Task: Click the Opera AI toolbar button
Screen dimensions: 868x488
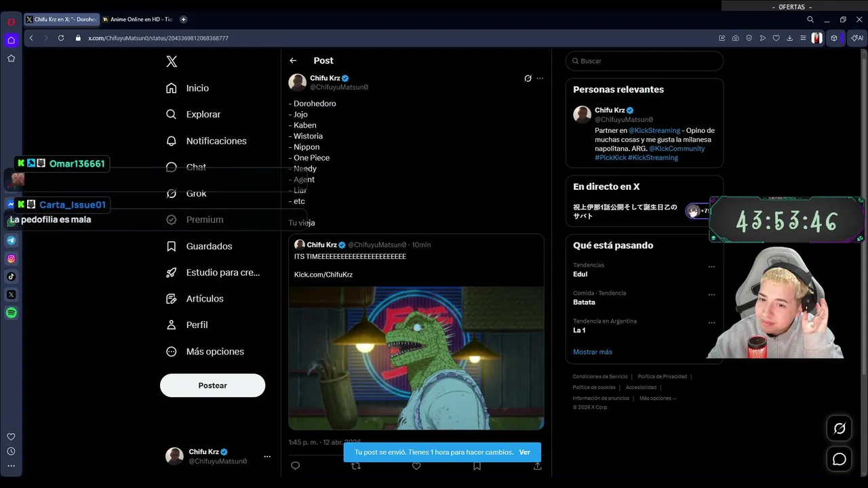Action: [x=858, y=38]
